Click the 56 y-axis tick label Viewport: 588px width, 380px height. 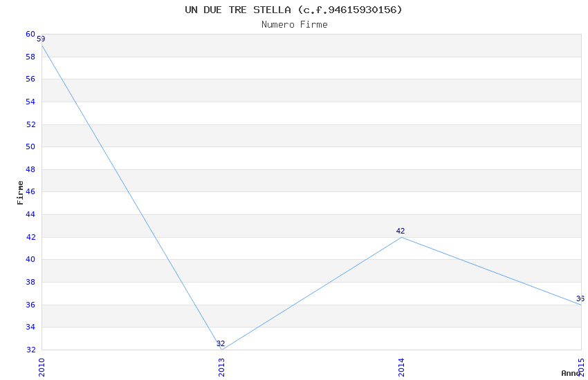30,79
